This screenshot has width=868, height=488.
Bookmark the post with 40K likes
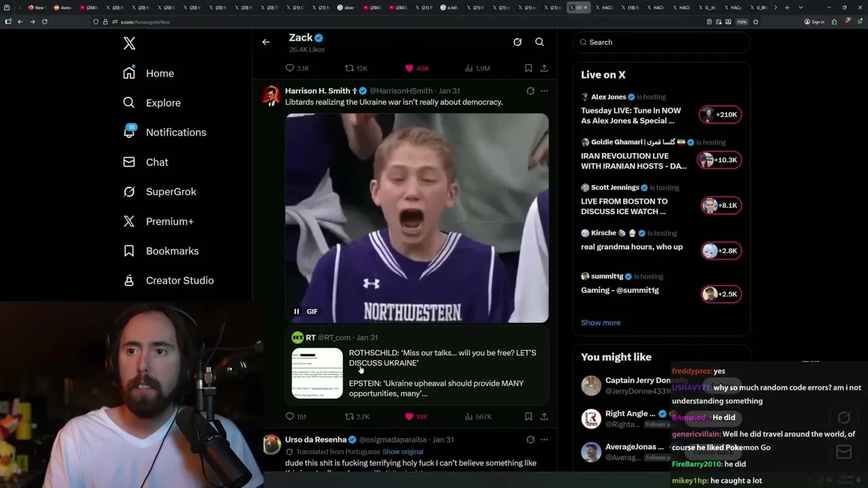coord(528,68)
